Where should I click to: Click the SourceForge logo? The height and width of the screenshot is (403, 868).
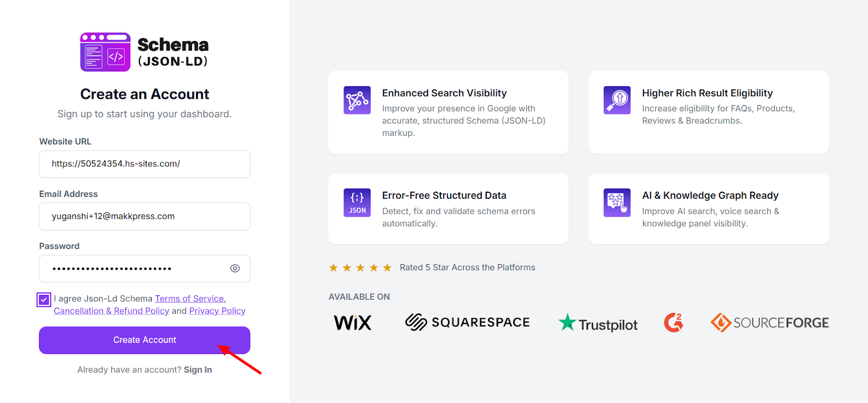pos(769,323)
